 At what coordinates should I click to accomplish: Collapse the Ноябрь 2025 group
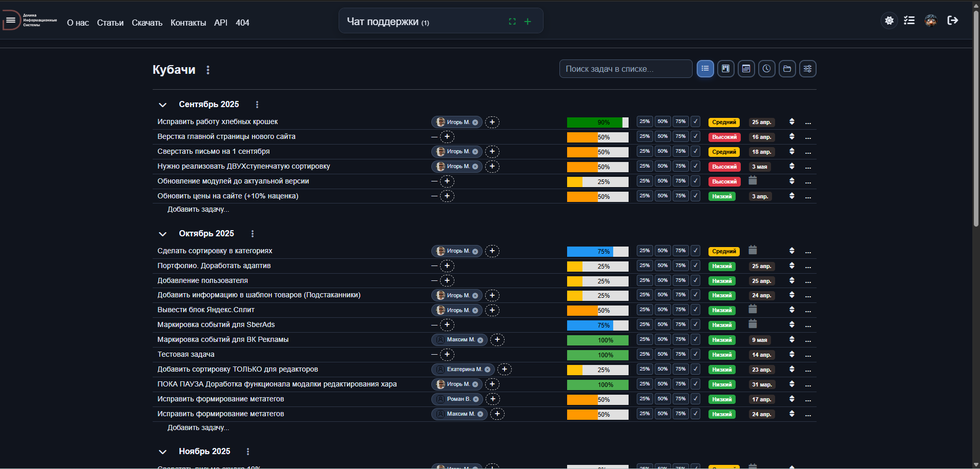point(163,452)
